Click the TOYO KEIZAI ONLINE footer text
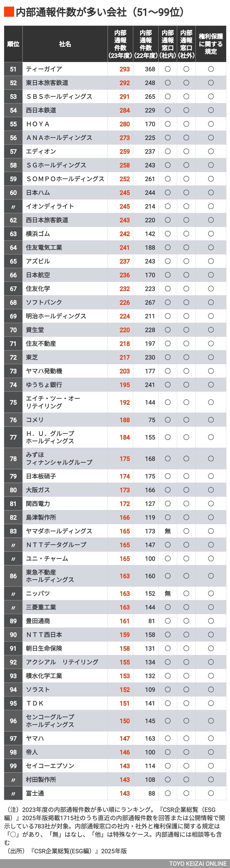This screenshot has width=230, height=868. pyautogui.click(x=198, y=864)
